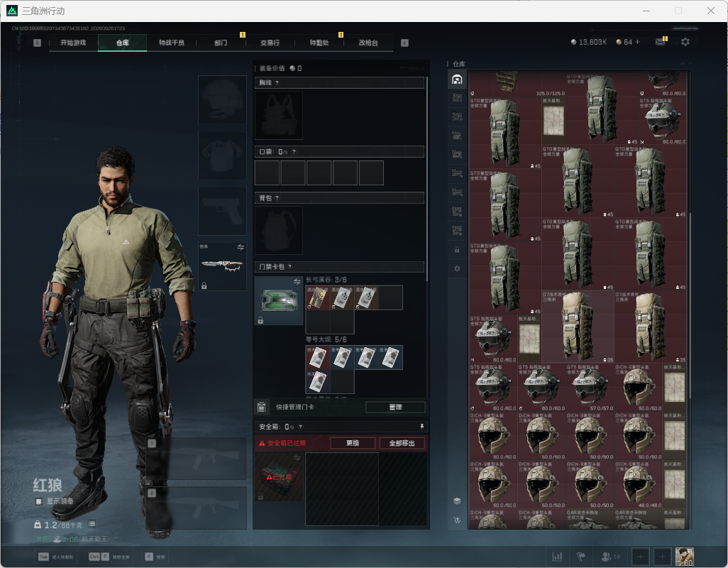Screen dimensions: 728x568
Task: Click the auto-sort icon below the stack icon
Action: [x=457, y=520]
